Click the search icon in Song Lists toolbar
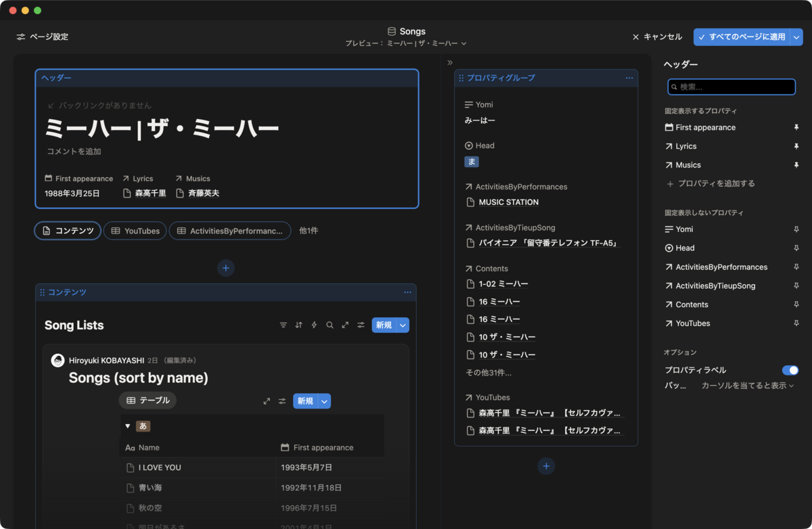 point(330,325)
